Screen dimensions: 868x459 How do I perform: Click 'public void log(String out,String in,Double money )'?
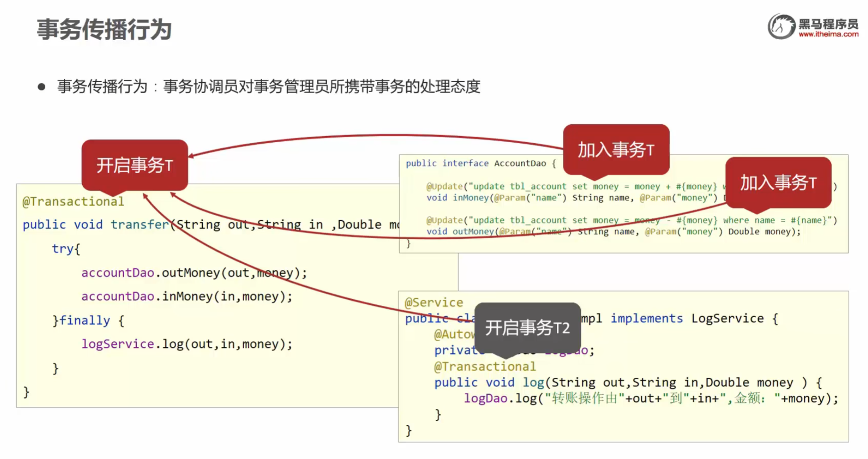(628, 382)
